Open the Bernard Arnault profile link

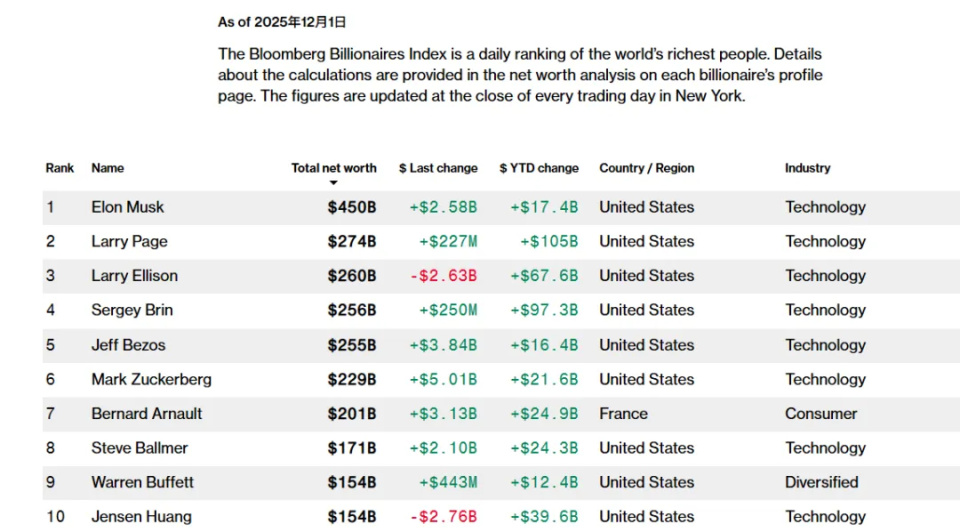coord(147,414)
